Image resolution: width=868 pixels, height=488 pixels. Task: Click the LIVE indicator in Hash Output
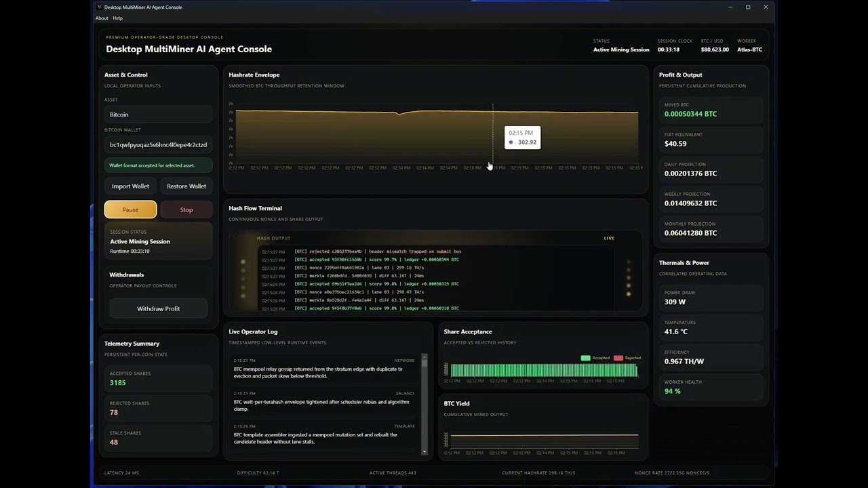[x=609, y=238]
